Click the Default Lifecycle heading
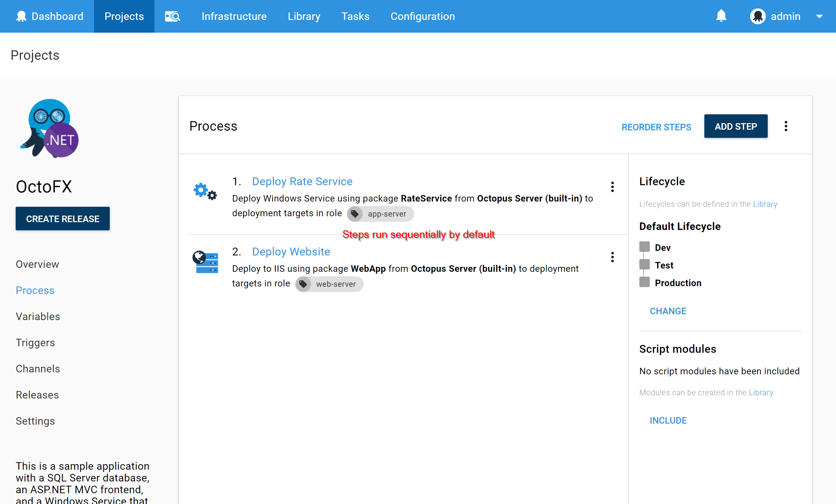 (680, 226)
